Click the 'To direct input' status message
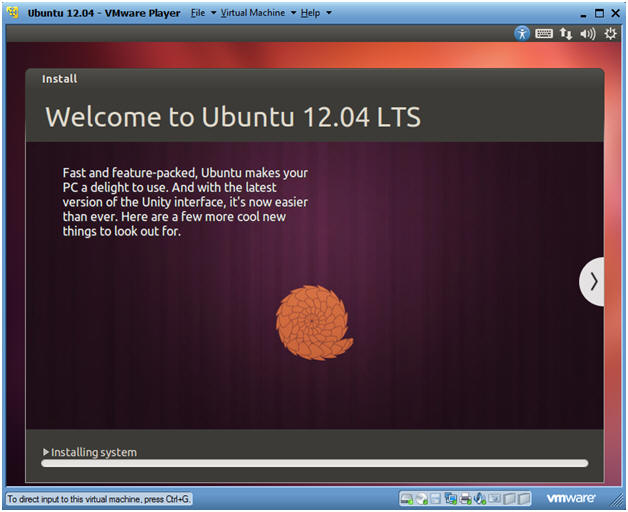 [99, 499]
